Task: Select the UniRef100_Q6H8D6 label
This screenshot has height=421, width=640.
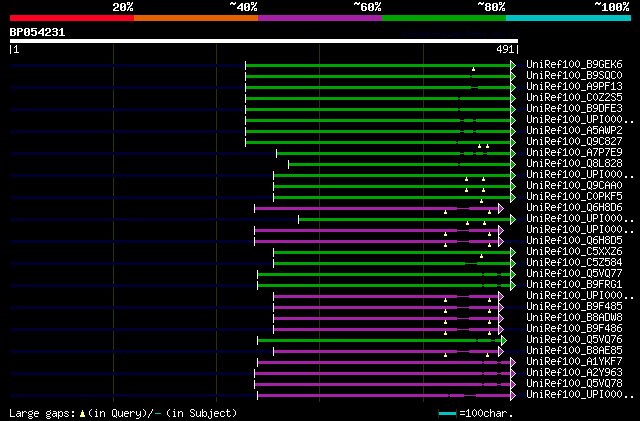Action: pos(574,207)
